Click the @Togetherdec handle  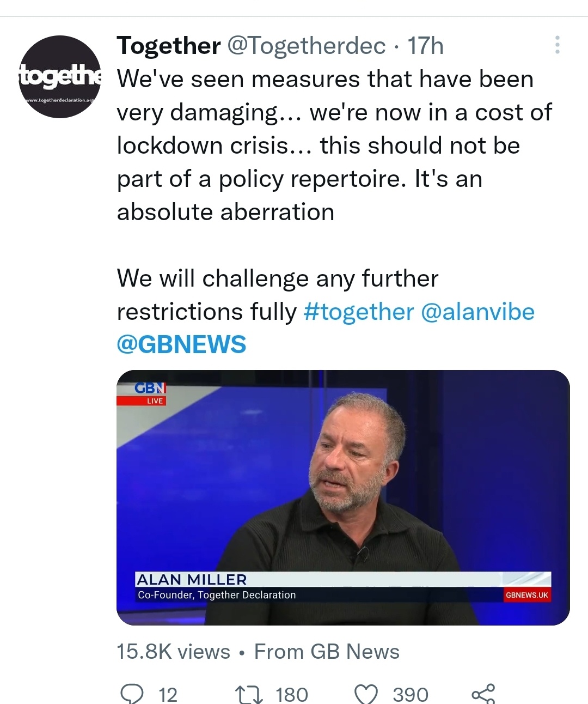(306, 46)
